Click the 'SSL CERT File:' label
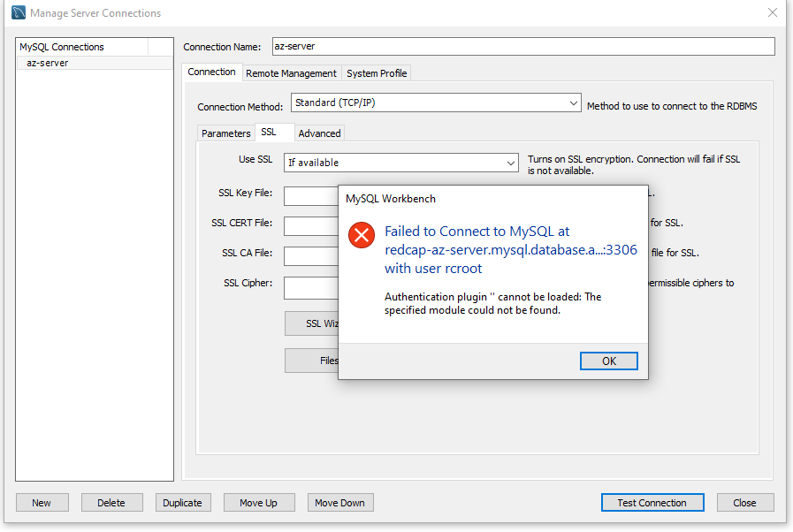This screenshot has height=532, width=793. pos(241,223)
